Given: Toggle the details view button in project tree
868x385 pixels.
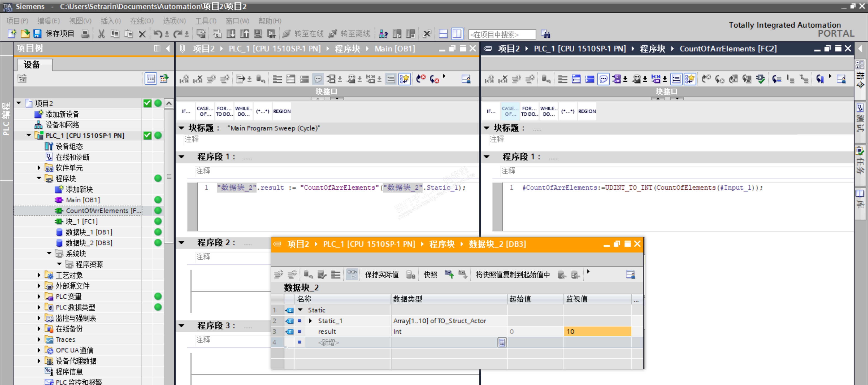Looking at the screenshot, I should (151, 78).
